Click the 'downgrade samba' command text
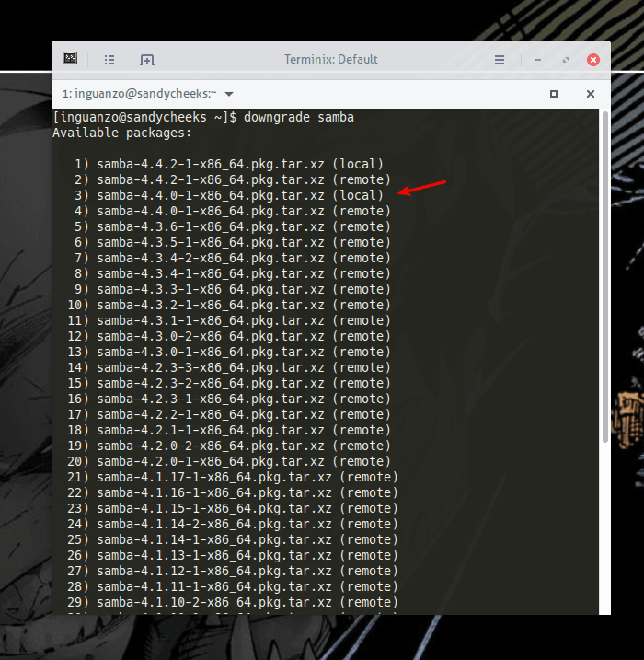 (x=299, y=117)
